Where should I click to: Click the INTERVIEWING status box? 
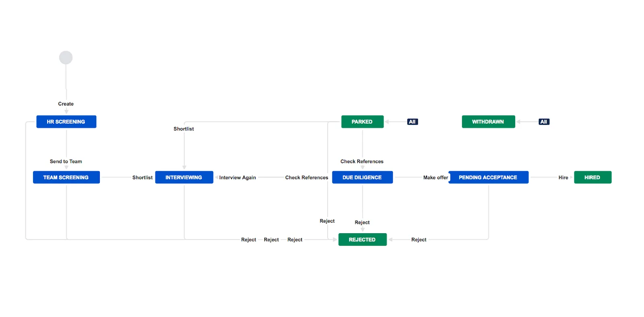(184, 177)
